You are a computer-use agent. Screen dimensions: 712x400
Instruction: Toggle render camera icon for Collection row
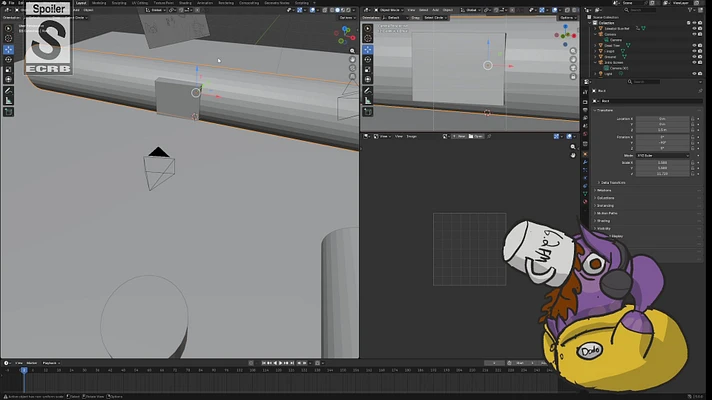pos(700,23)
